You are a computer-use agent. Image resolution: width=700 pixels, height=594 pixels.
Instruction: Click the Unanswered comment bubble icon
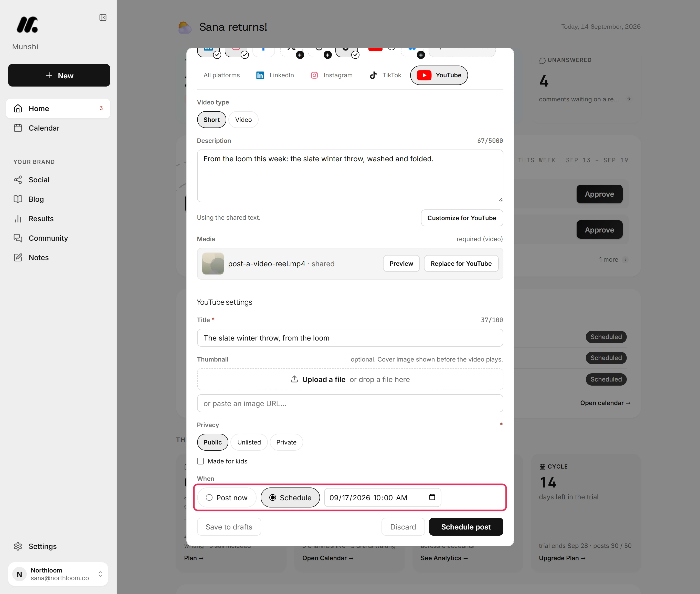click(x=542, y=61)
